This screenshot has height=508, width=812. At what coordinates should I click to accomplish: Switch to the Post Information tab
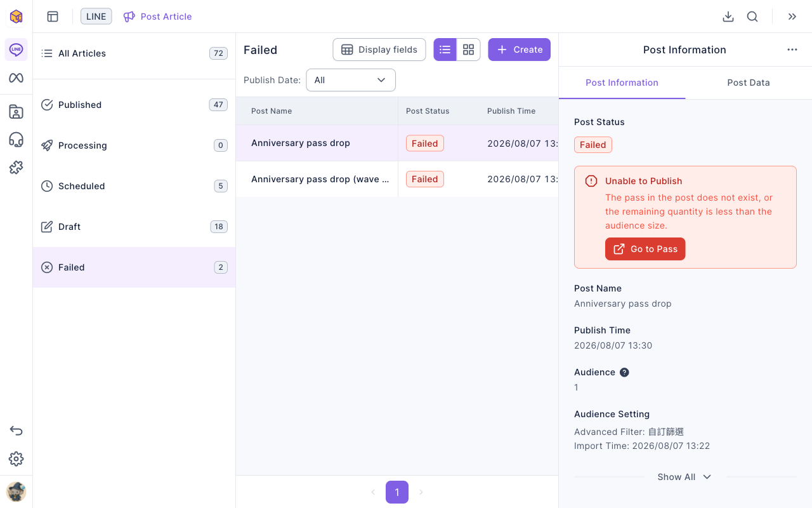(622, 83)
